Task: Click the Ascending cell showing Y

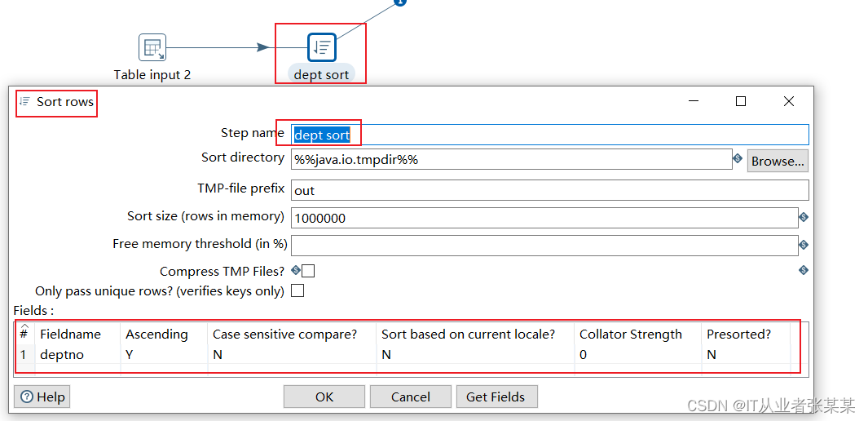Action: pos(130,355)
